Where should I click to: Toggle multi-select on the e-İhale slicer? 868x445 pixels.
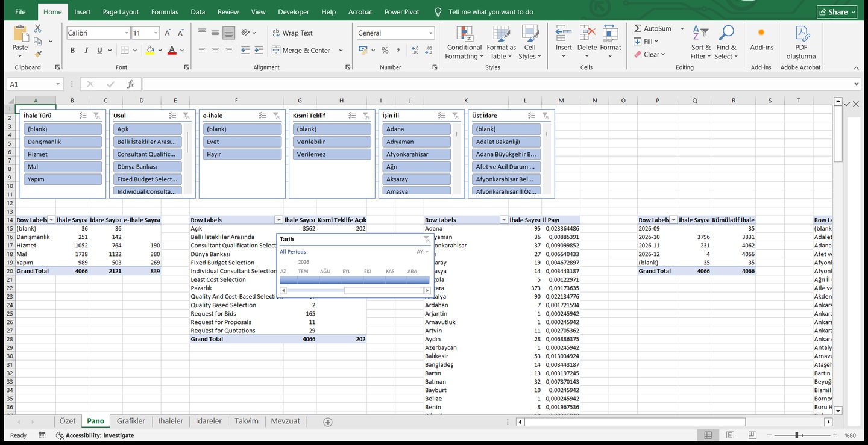click(x=262, y=116)
